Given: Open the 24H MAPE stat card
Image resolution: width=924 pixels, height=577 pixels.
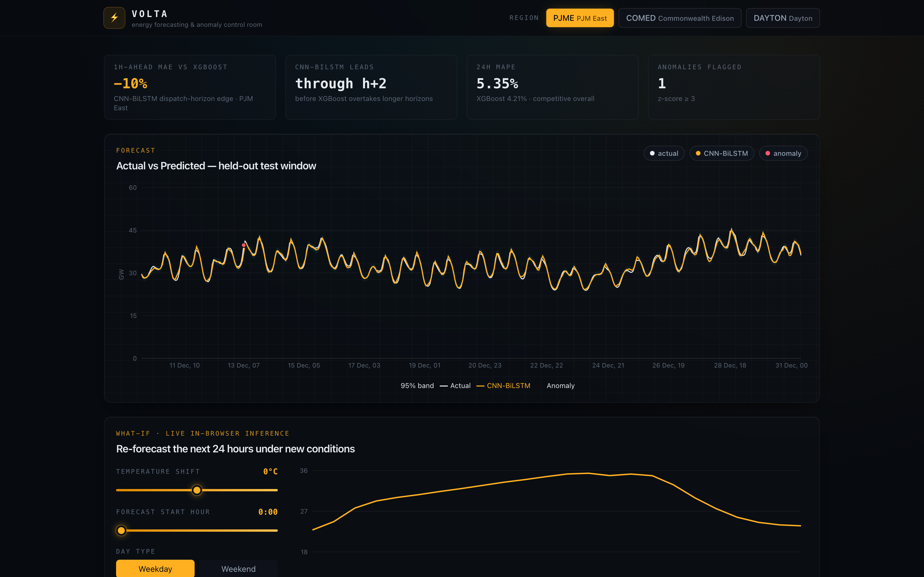Looking at the screenshot, I should pyautogui.click(x=552, y=87).
